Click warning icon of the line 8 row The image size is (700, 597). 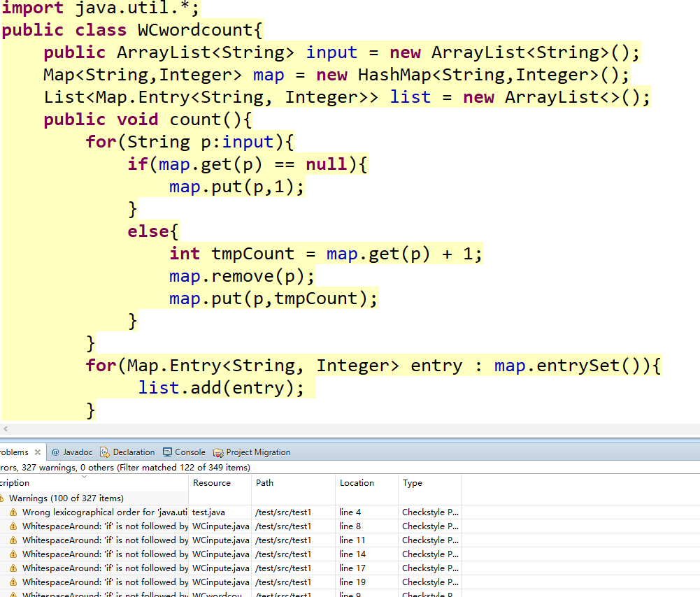tap(13, 526)
